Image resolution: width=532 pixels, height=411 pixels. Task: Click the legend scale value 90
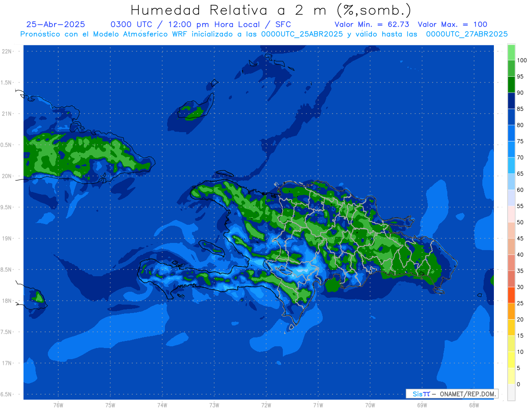520,93
